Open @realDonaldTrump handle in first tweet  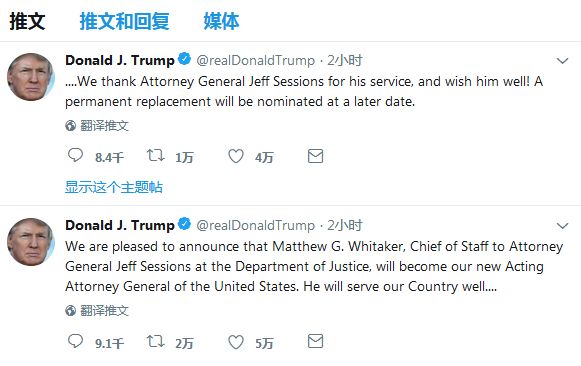point(255,60)
